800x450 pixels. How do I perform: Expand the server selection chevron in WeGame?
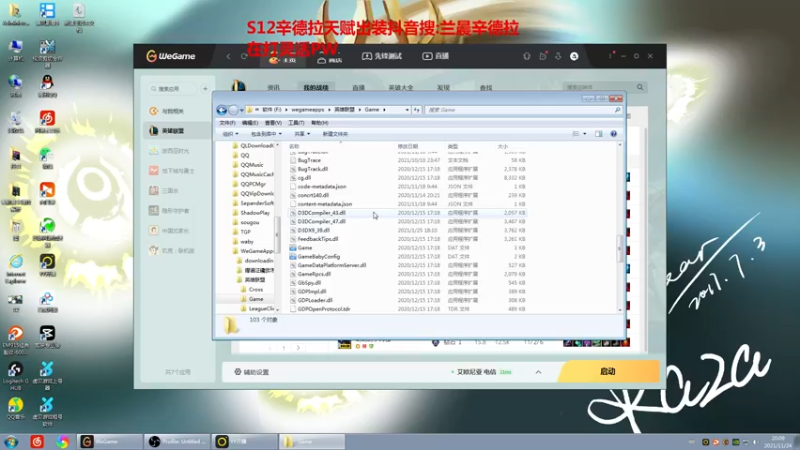(x=538, y=372)
